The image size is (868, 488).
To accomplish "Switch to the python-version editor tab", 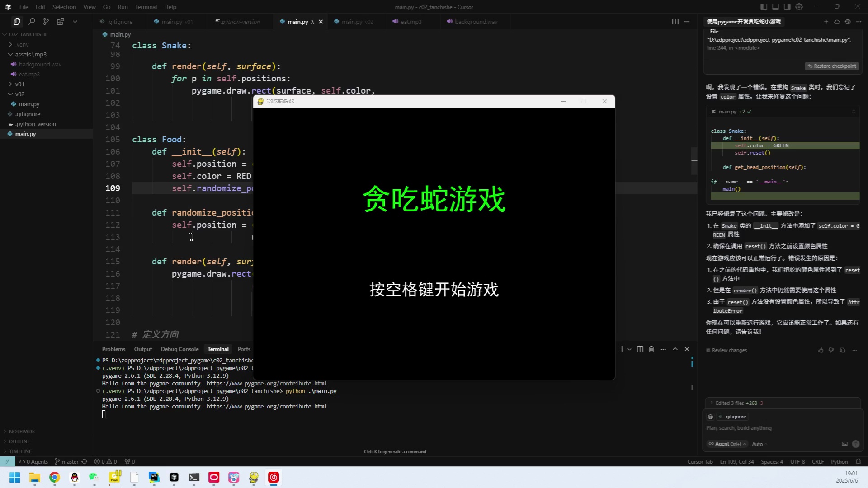I will [x=241, y=22].
